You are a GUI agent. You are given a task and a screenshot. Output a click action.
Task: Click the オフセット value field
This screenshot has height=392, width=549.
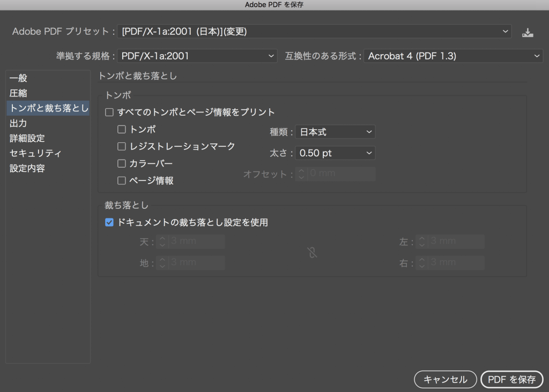[342, 174]
